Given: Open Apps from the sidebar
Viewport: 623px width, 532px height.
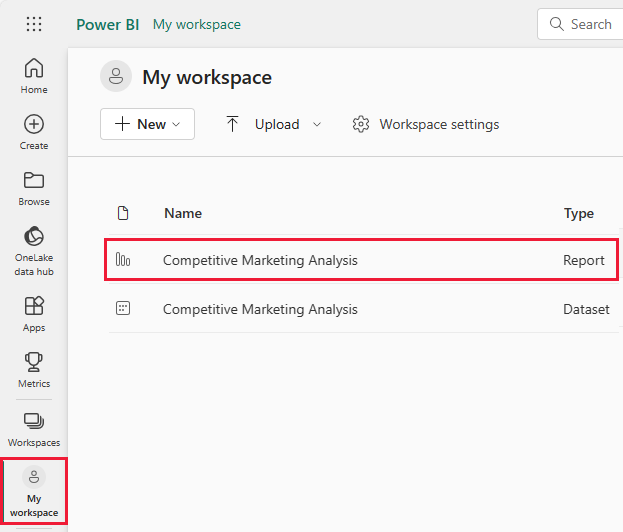Looking at the screenshot, I should pyautogui.click(x=34, y=313).
